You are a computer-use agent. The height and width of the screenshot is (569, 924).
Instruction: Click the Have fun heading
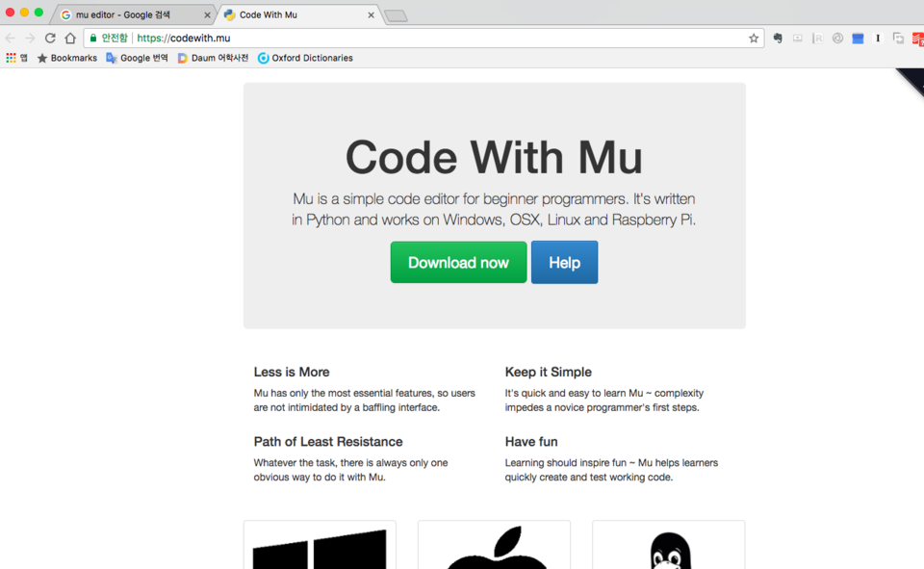[x=531, y=442]
